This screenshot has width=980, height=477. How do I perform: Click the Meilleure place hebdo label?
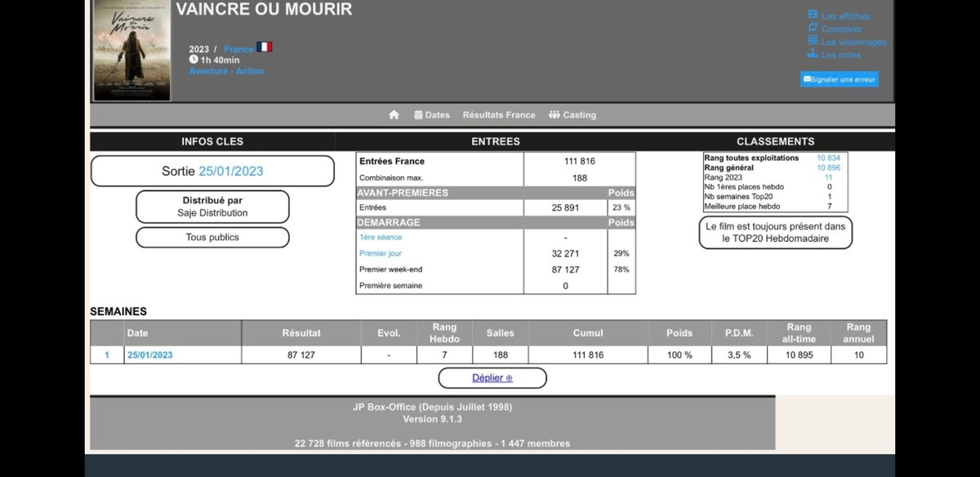click(x=742, y=207)
